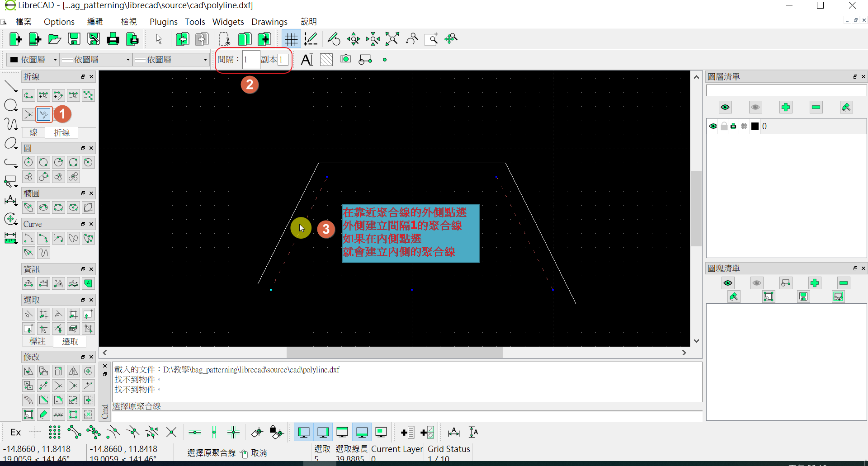Screen dimensions: 868x466
Task: Toggle snap intersection icon
Action: click(171, 433)
